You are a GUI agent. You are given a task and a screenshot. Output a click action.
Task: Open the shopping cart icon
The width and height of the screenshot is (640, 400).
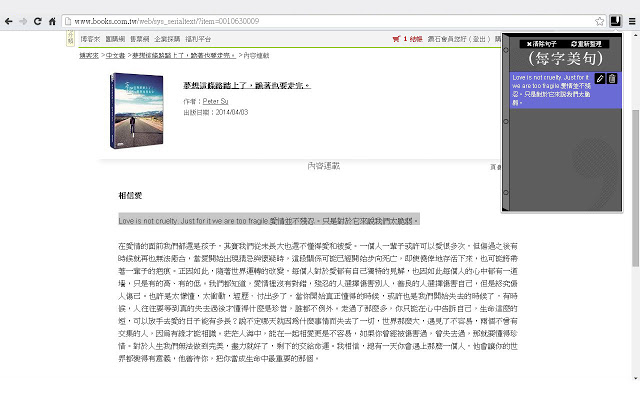pos(396,39)
